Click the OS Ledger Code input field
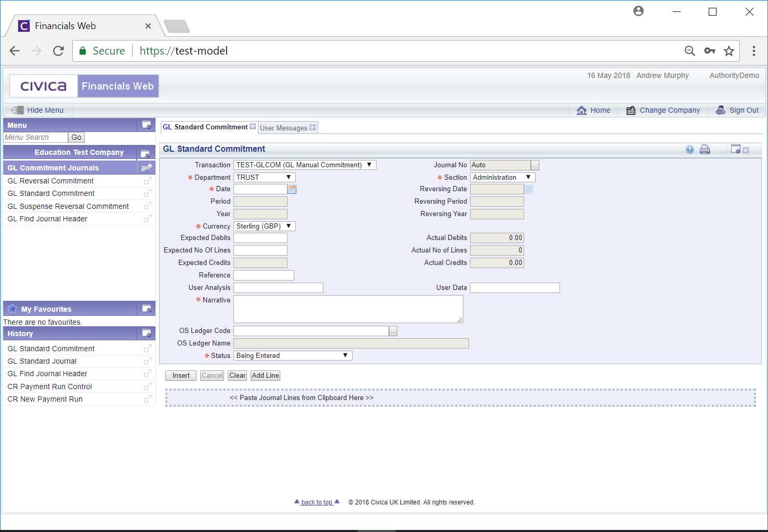Screen dimensions: 768x532 click(311, 331)
